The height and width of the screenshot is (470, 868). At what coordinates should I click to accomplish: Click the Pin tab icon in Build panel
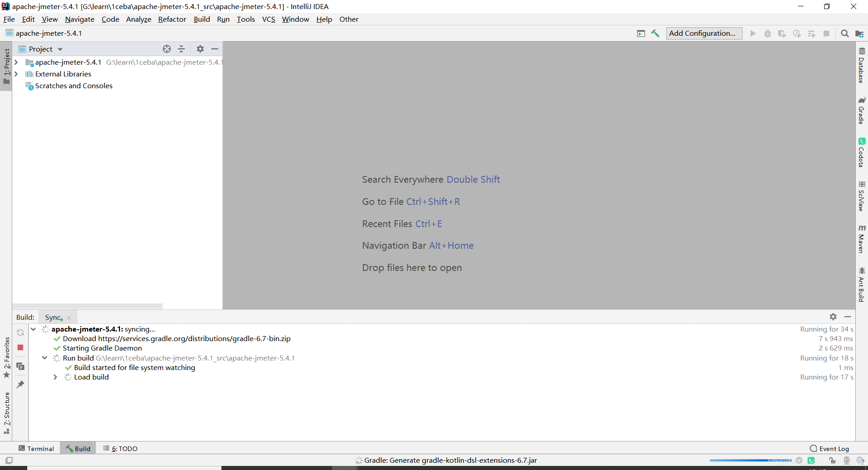pos(20,385)
